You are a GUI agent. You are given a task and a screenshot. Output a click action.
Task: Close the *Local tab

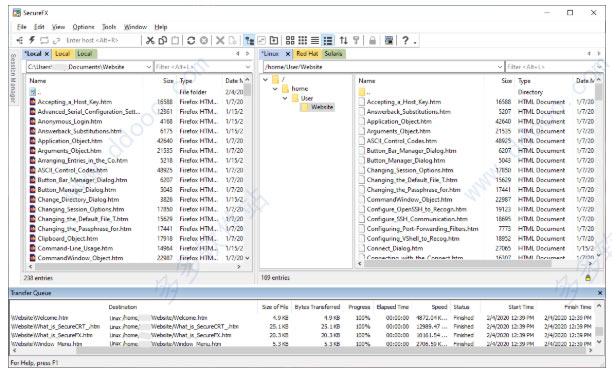pos(46,54)
